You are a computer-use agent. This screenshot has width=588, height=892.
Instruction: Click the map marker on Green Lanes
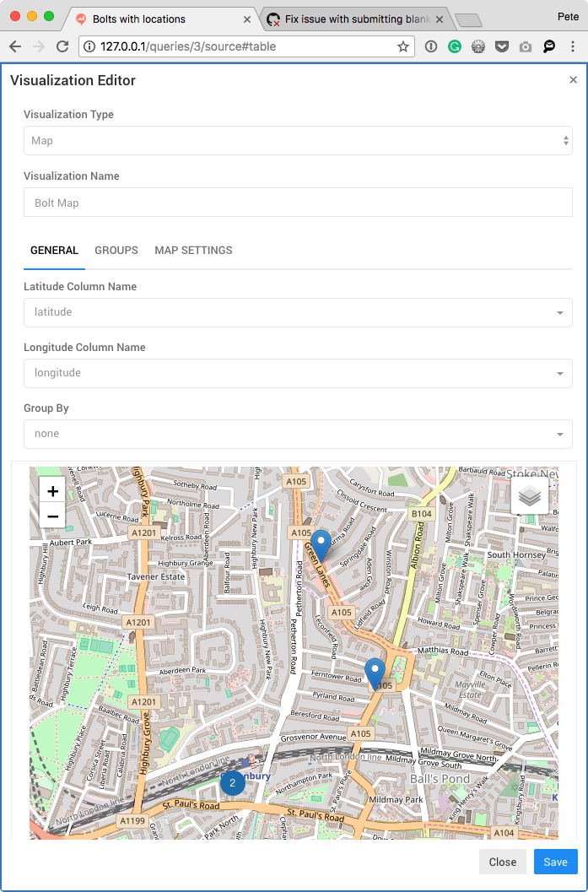321,545
